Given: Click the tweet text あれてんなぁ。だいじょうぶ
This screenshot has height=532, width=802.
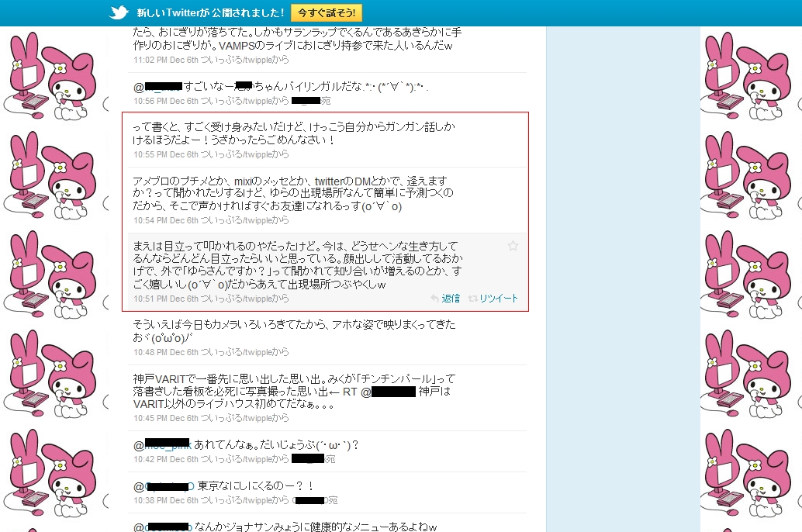Looking at the screenshot, I should pos(276,445).
